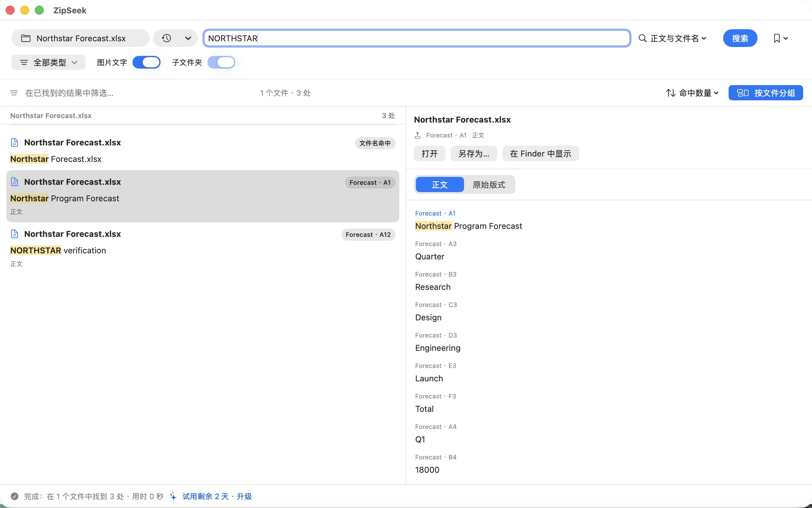Click the filter icon beside 在已找到的结果中筛选

[x=14, y=93]
